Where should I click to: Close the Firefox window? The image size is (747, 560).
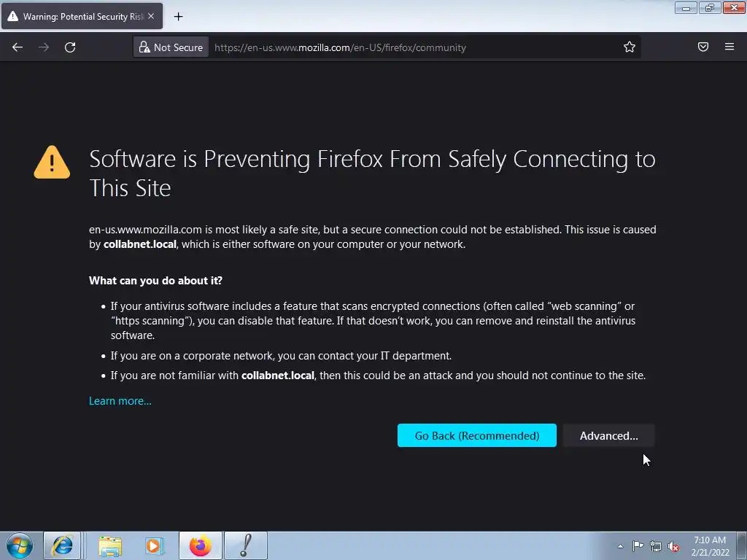(734, 8)
